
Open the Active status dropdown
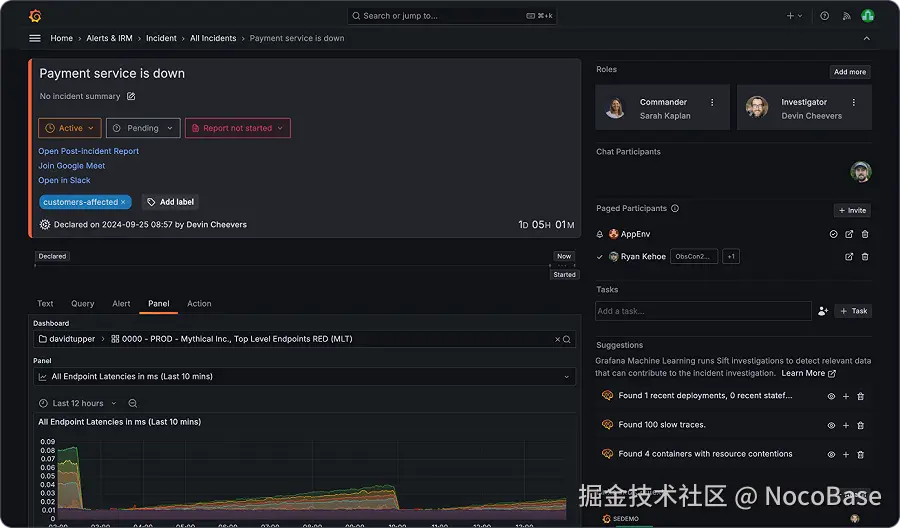point(69,128)
